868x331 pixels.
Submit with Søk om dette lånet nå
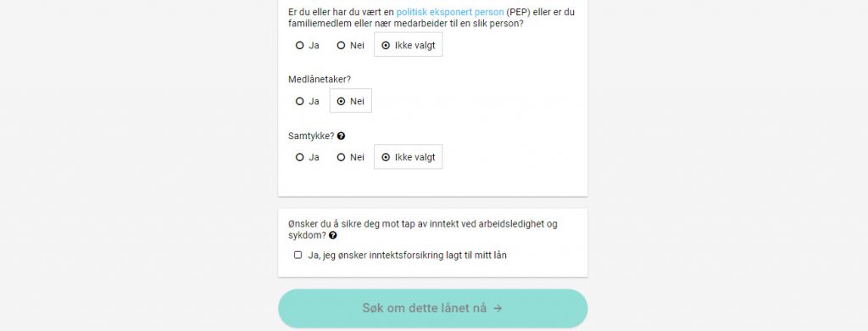(432, 308)
